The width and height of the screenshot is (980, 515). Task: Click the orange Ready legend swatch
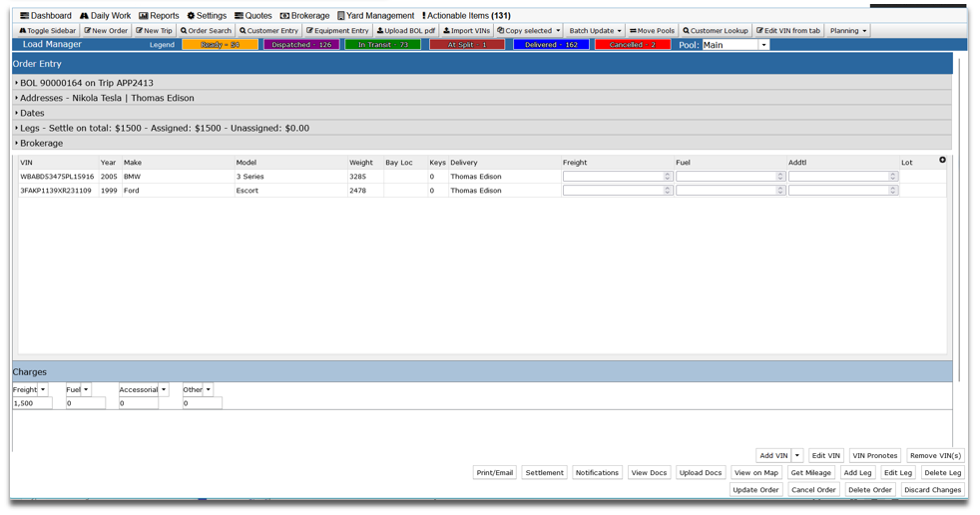tap(220, 45)
